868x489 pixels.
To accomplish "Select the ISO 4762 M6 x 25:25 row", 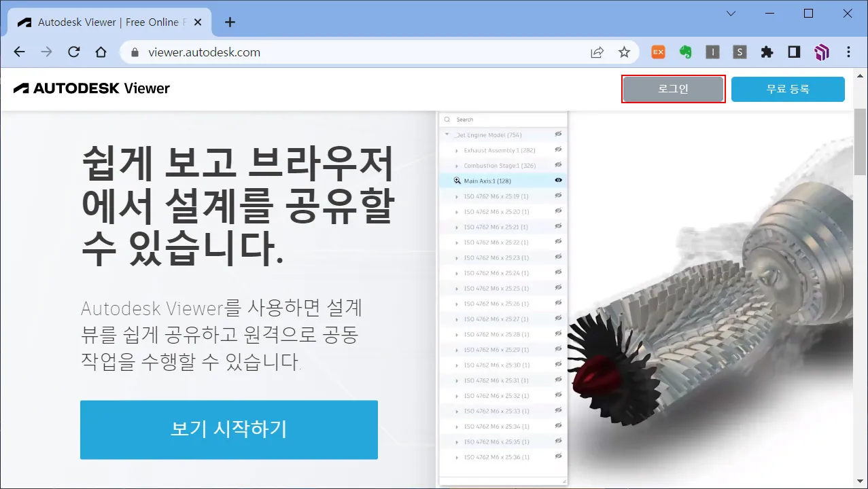I will point(503,288).
